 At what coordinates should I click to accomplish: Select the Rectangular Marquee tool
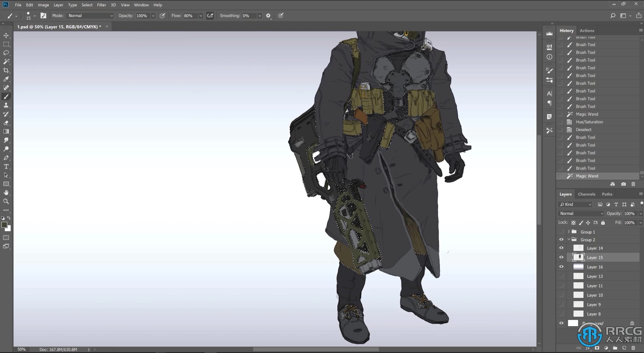tap(6, 44)
